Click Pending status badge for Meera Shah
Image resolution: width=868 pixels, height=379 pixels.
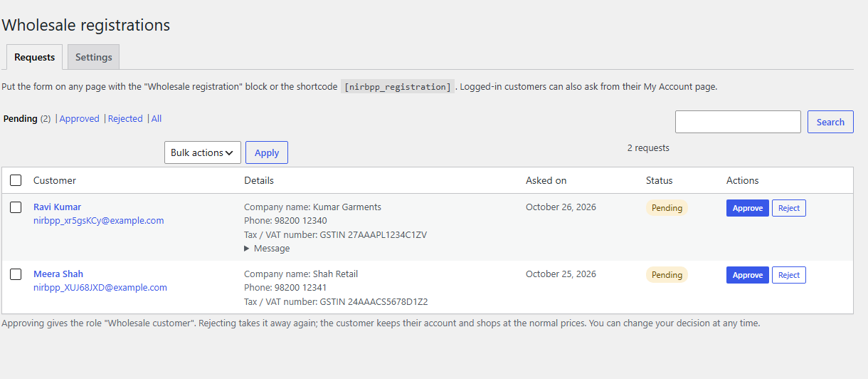point(667,275)
